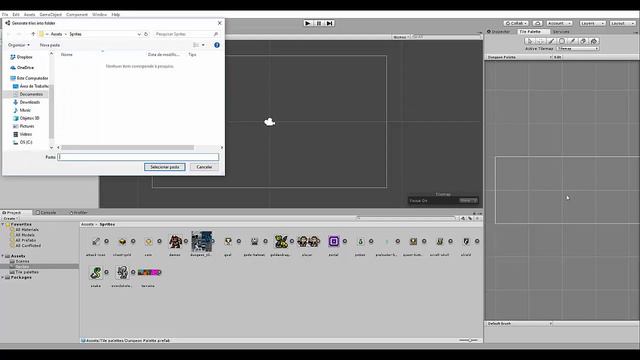Switch to the Console tab

point(46,213)
